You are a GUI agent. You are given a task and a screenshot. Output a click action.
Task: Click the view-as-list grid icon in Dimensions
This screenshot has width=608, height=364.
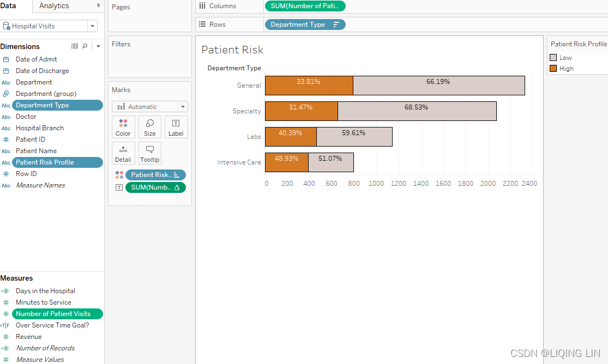75,46
